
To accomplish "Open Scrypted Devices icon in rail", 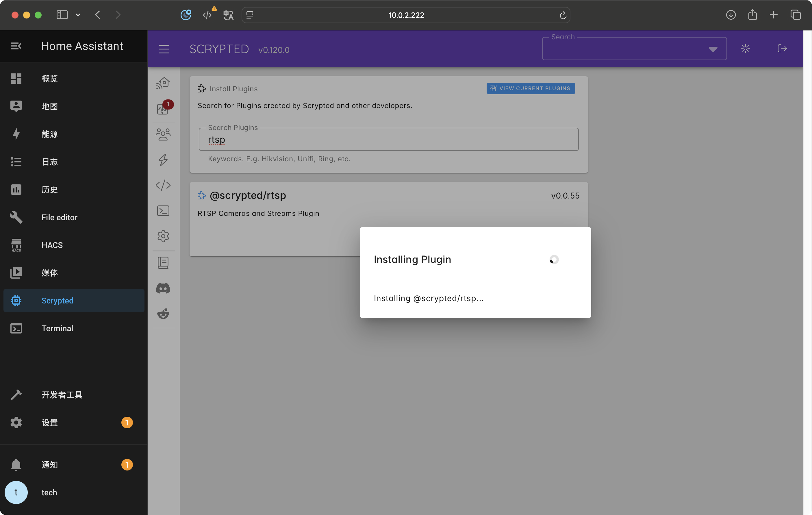I will (163, 83).
